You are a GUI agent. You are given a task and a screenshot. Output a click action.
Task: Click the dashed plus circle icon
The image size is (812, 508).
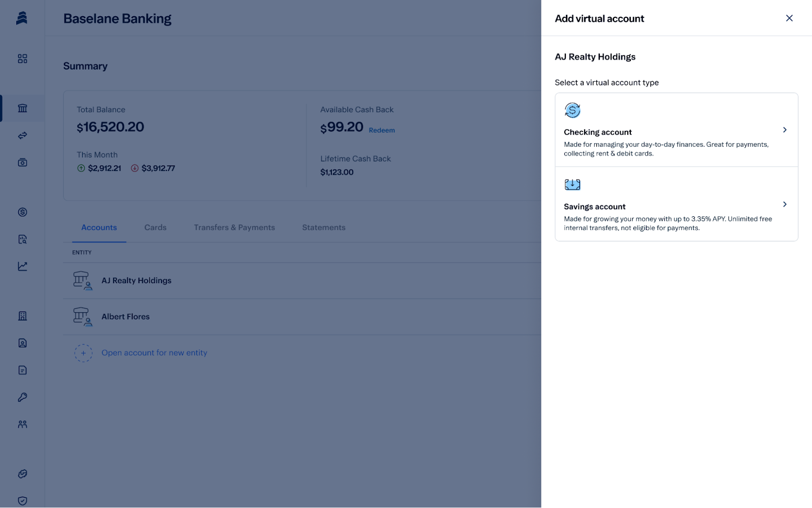83,353
